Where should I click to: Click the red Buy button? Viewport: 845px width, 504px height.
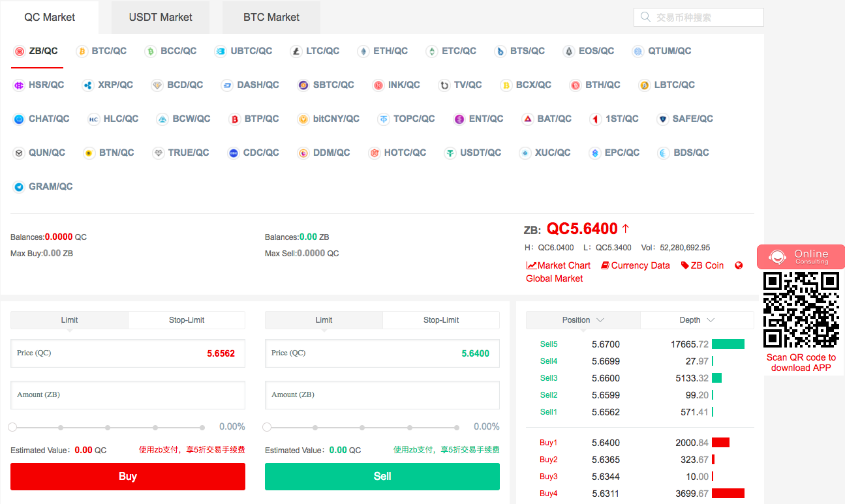coord(128,477)
